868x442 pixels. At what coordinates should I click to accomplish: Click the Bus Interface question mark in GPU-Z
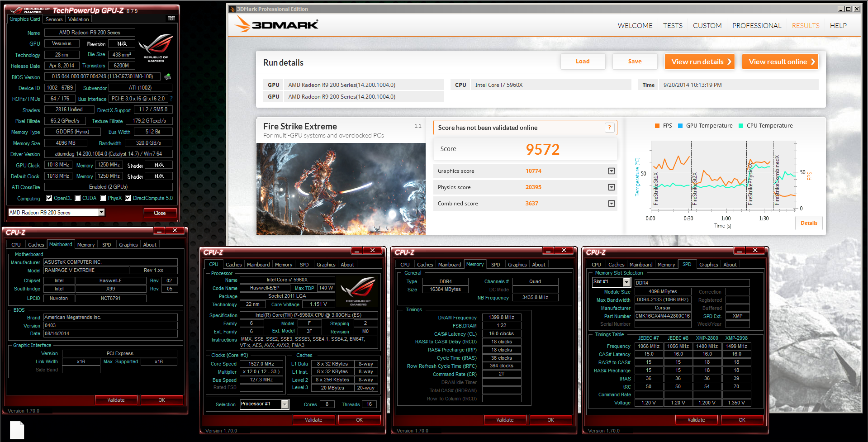(171, 98)
